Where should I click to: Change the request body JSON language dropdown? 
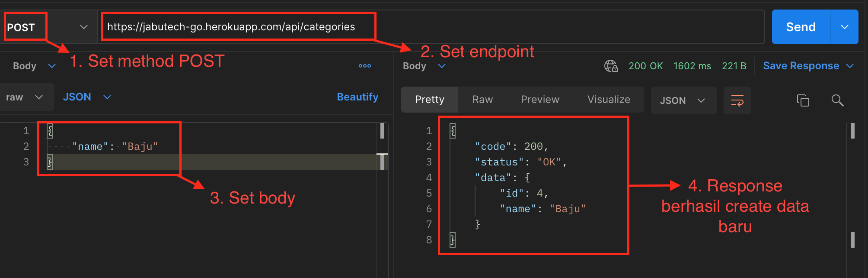[87, 97]
